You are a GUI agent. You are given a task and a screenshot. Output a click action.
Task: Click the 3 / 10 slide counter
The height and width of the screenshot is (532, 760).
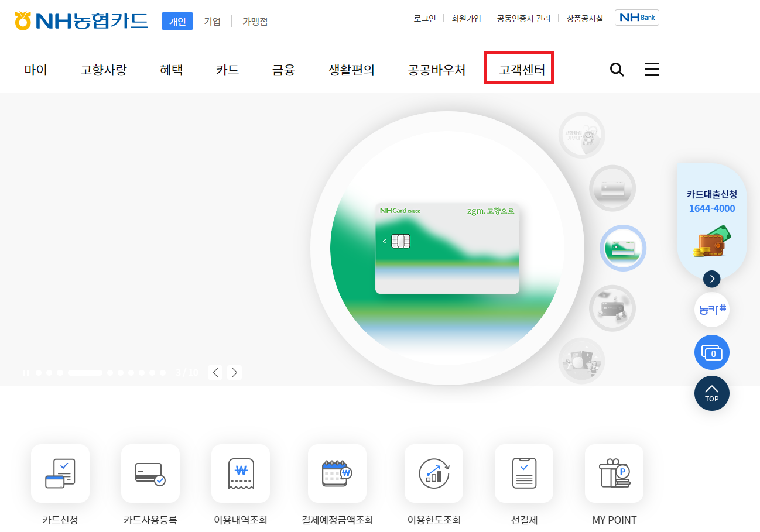click(x=187, y=372)
